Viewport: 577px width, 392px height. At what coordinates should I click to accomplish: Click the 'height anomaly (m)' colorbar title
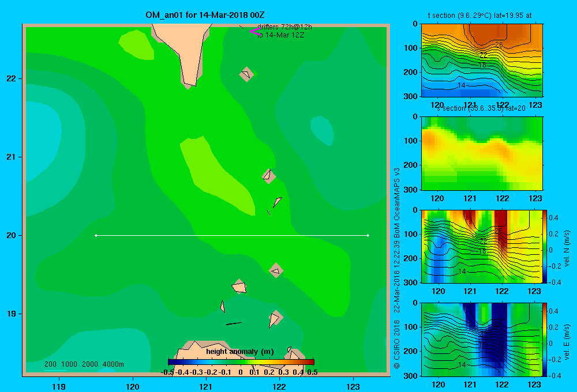coord(240,352)
